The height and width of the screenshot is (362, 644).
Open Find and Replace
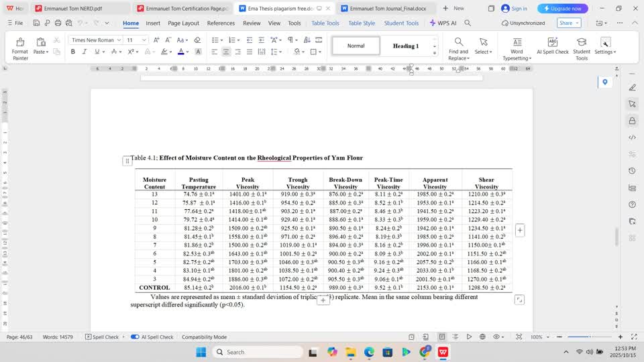tap(458, 48)
